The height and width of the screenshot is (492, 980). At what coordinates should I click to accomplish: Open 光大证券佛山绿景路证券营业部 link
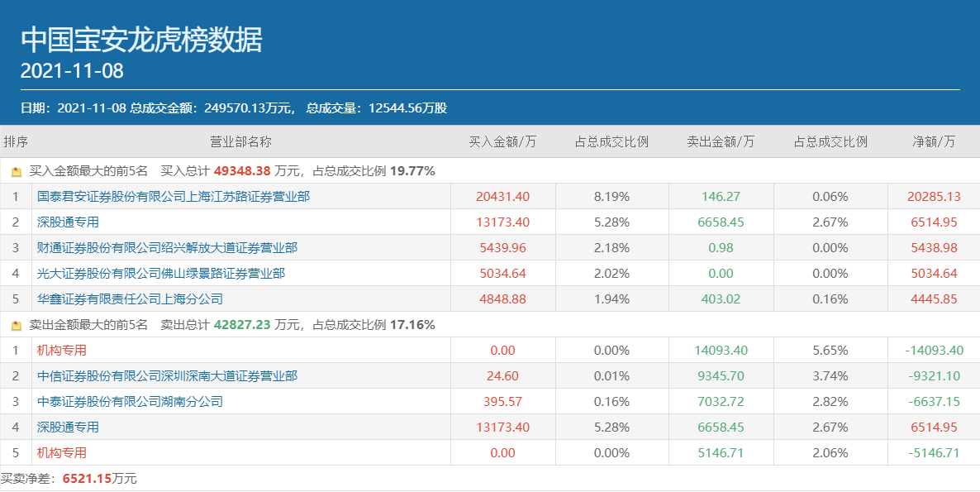tap(161, 274)
